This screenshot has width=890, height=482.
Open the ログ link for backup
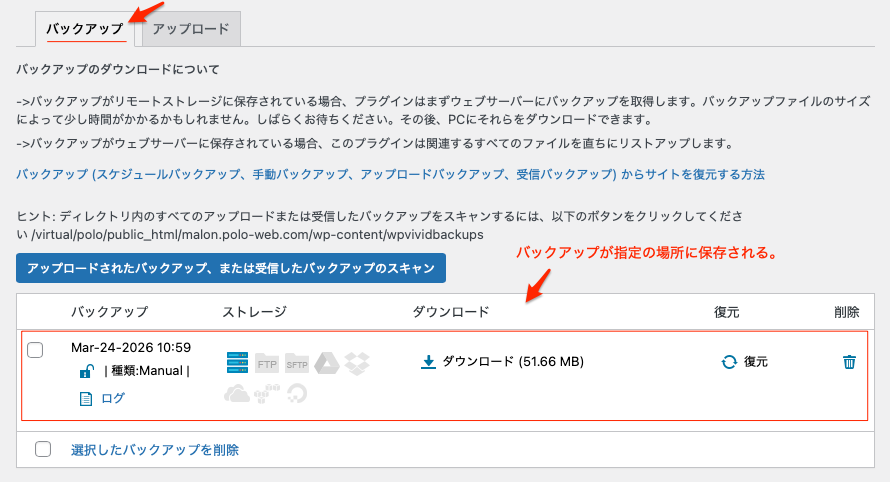point(113,398)
